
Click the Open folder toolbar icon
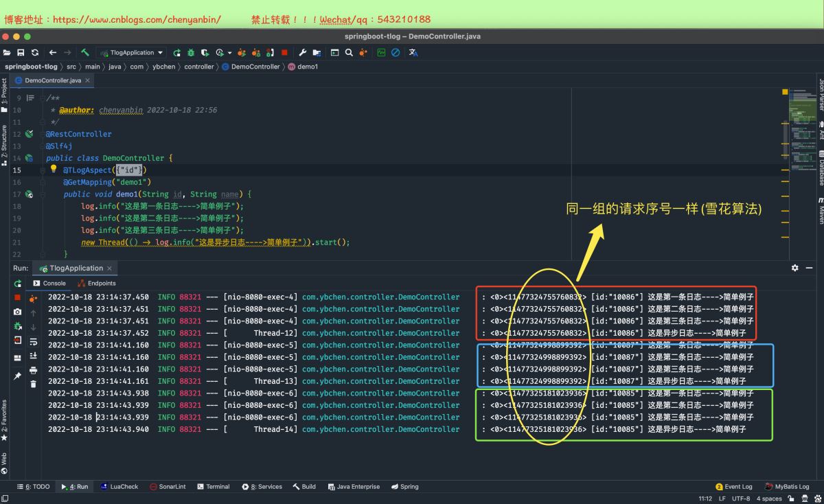point(7,53)
